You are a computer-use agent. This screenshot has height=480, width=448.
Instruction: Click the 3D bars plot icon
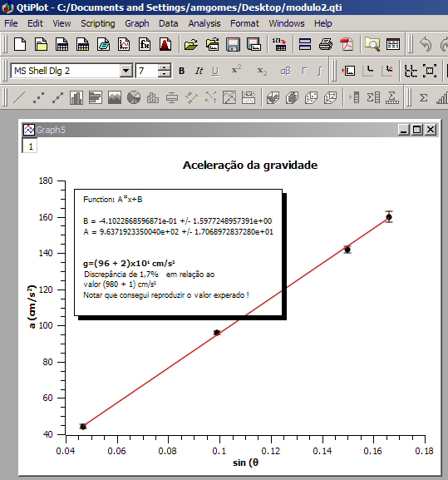pyautogui.click(x=292, y=98)
